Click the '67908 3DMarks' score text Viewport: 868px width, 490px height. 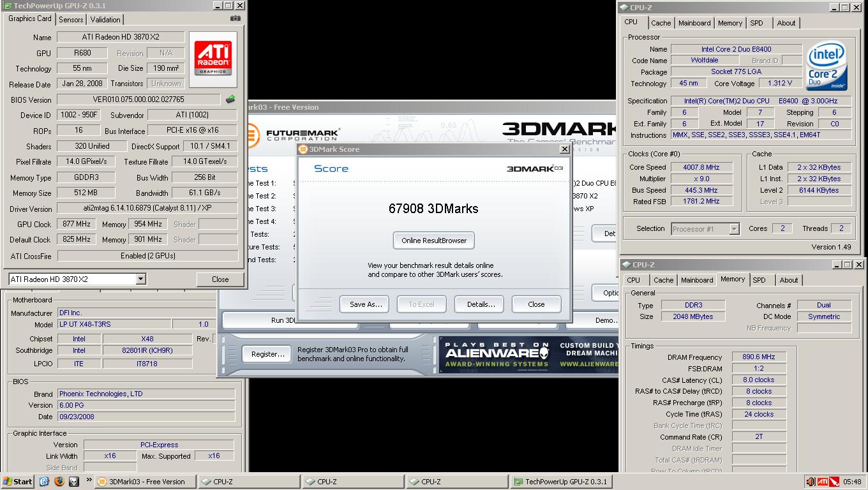click(433, 209)
